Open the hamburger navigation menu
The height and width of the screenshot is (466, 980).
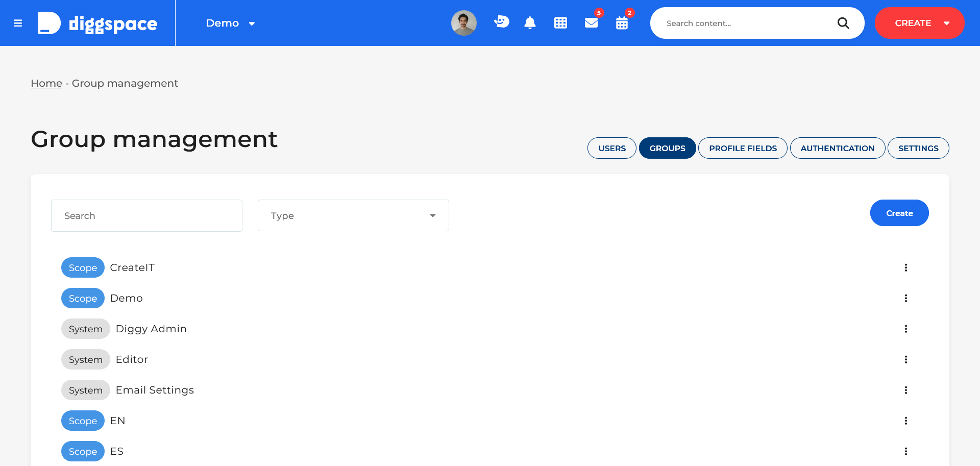coord(18,23)
